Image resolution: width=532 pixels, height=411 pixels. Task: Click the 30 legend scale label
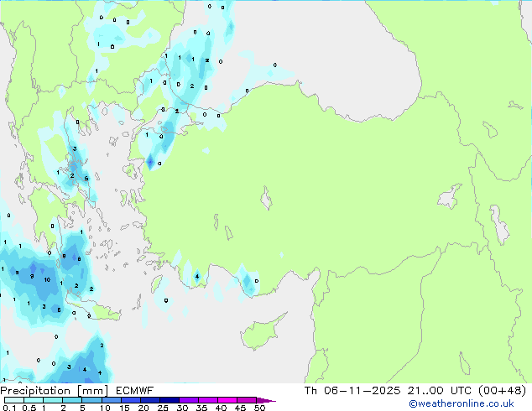click(182, 408)
